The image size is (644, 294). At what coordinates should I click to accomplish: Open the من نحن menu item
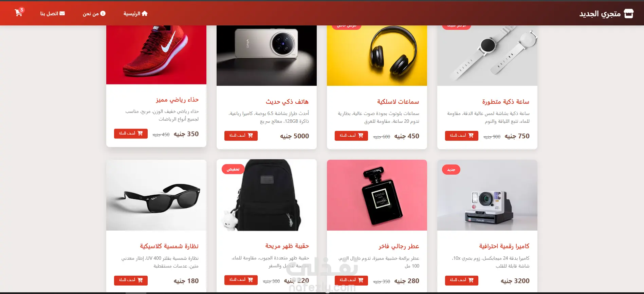[94, 14]
